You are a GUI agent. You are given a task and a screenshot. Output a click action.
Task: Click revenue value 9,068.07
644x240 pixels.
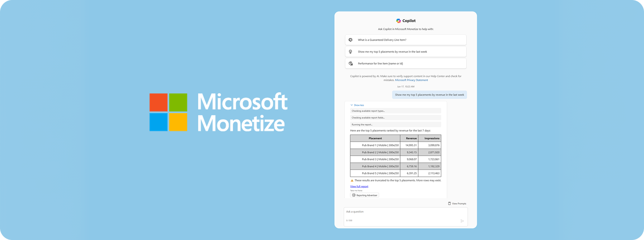412,159
